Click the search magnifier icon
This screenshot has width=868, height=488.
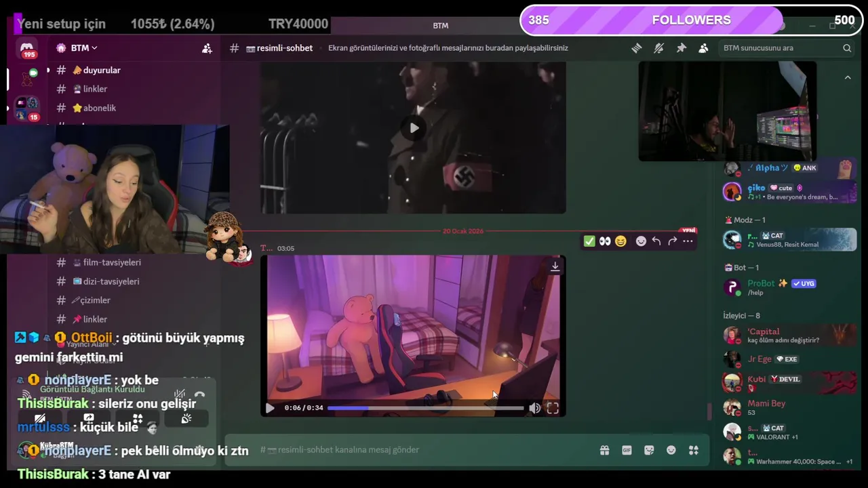coord(847,48)
